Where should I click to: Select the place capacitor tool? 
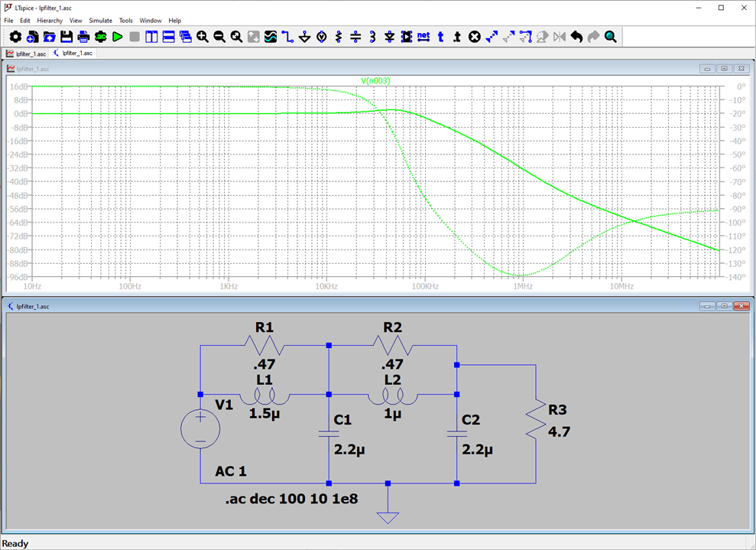(355, 37)
